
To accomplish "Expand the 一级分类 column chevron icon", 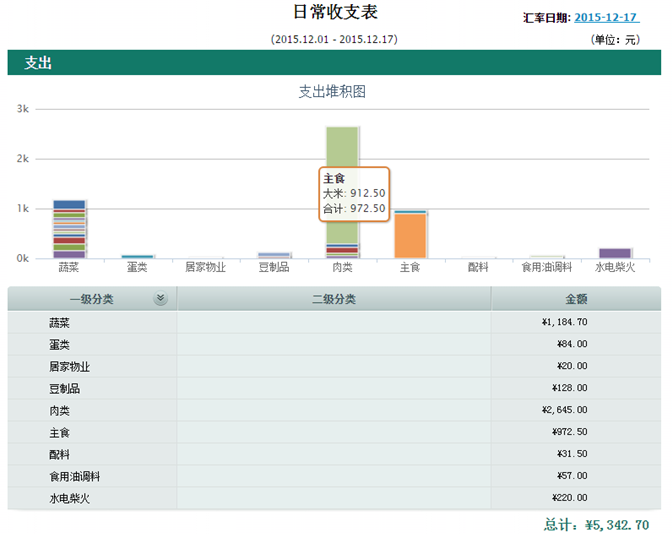I will click(160, 298).
